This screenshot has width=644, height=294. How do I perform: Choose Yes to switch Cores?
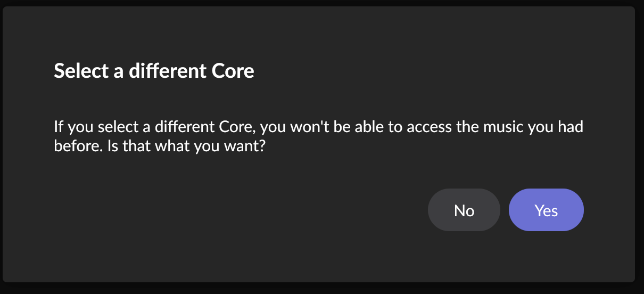click(546, 210)
